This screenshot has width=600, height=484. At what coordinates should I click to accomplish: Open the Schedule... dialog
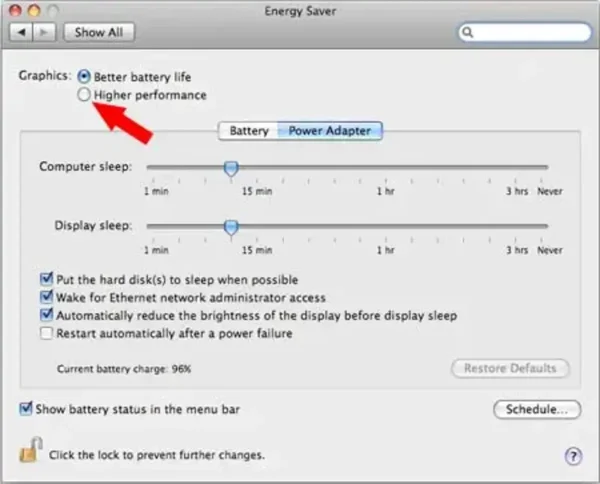tap(537, 409)
